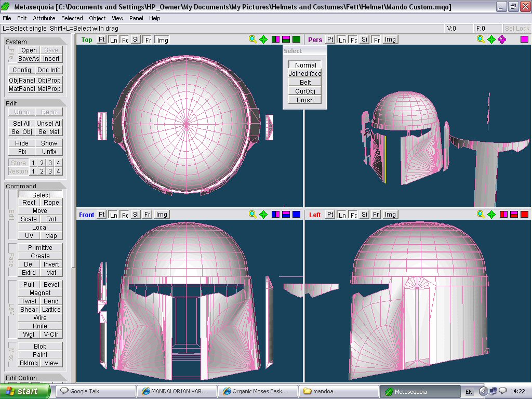Choose Joined face in the Select panel
532x399 pixels.
point(305,73)
